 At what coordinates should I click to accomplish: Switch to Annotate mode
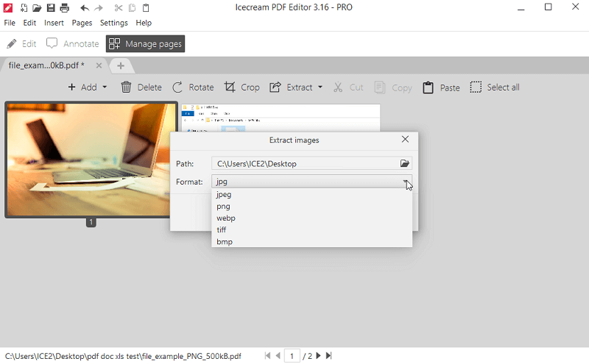72,44
